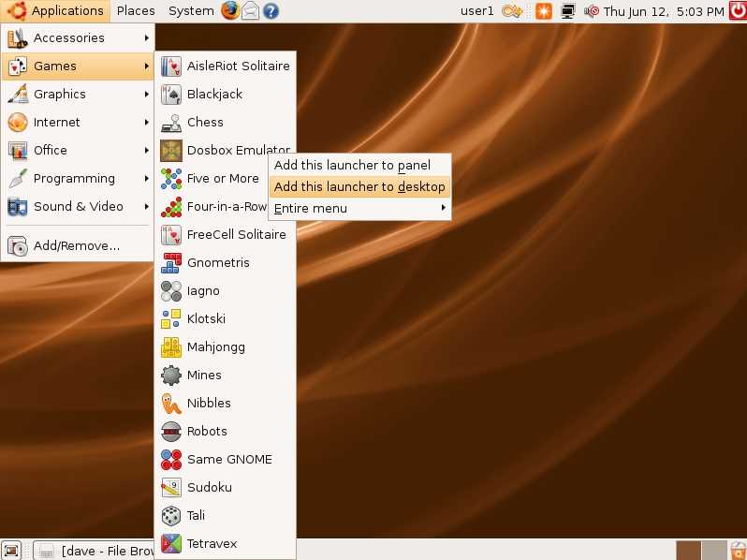Select the Entire menu entry

359,208
